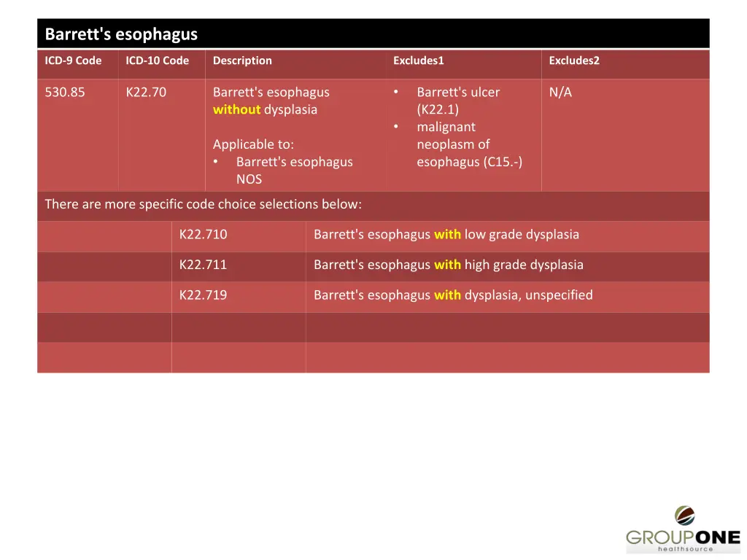Click the 'Applicable to:' text
This screenshot has height=560, width=747.
click(x=253, y=144)
